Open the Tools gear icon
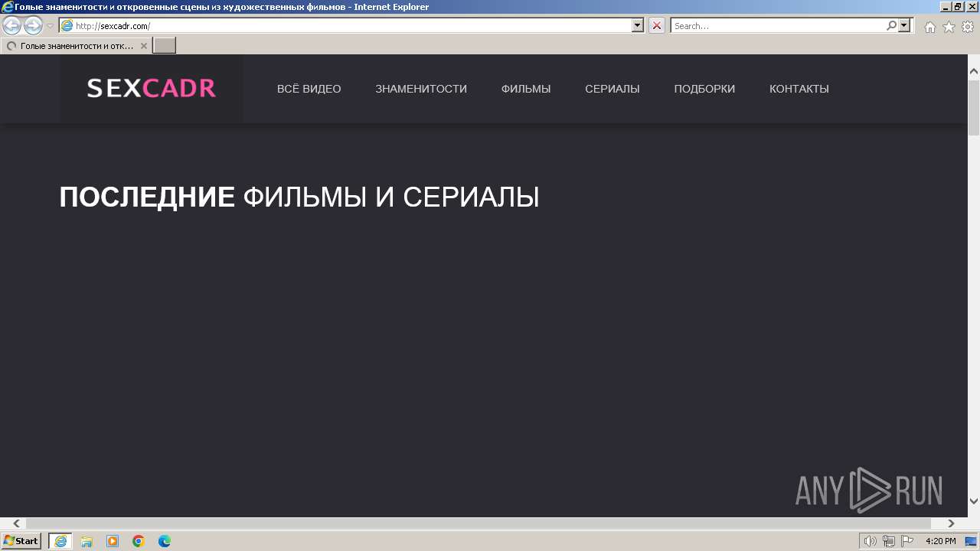The height and width of the screenshot is (551, 980). (x=968, y=27)
